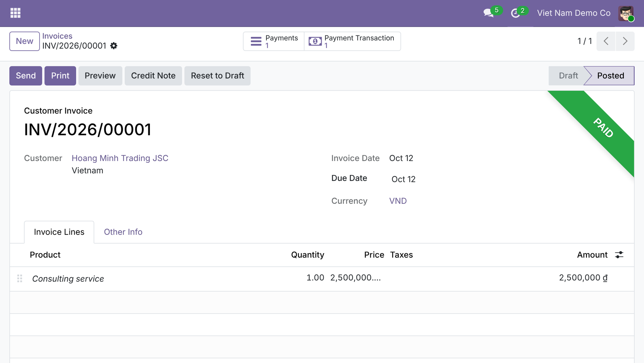Open the Payments smart button
644x363 pixels.
pos(274,41)
